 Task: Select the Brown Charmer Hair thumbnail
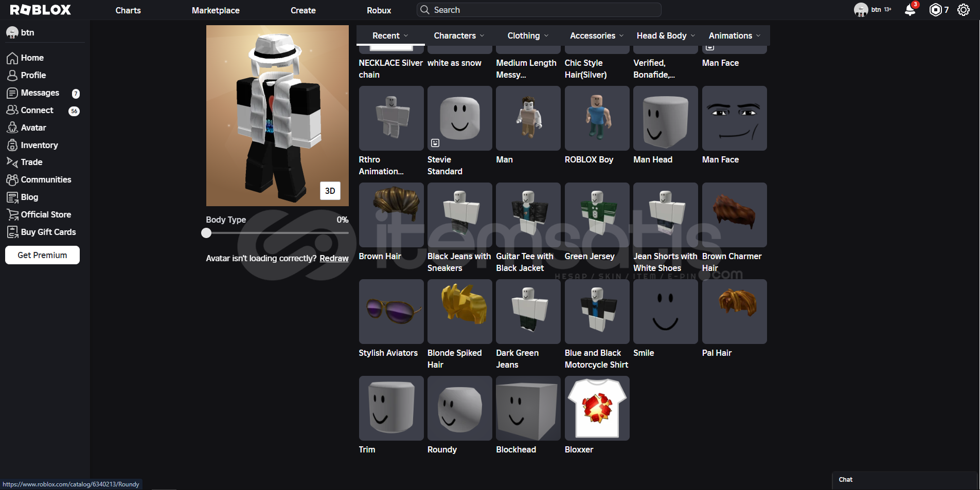[735, 215]
